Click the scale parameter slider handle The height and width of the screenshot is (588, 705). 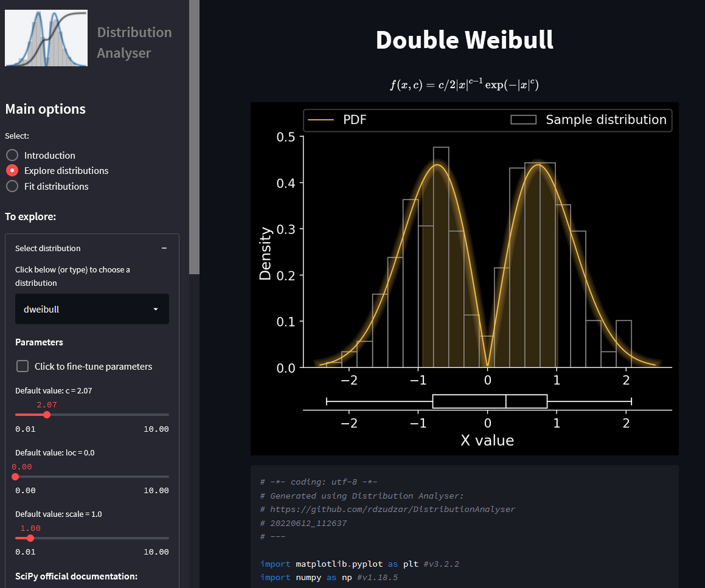30,538
